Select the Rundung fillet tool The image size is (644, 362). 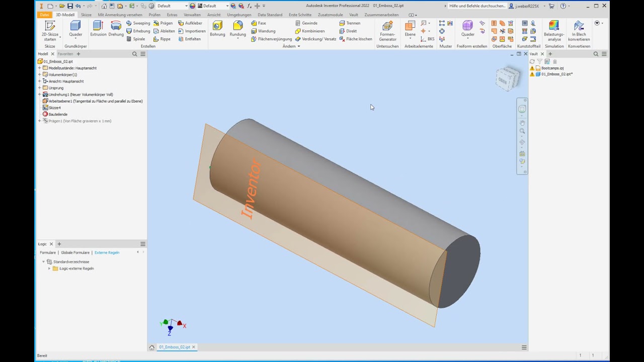point(237,29)
